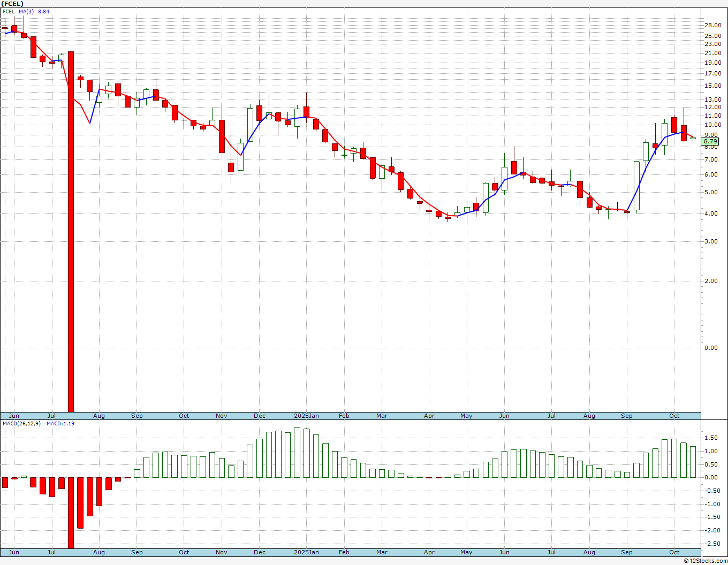Click the MACD:1.19 value label

pos(60,424)
